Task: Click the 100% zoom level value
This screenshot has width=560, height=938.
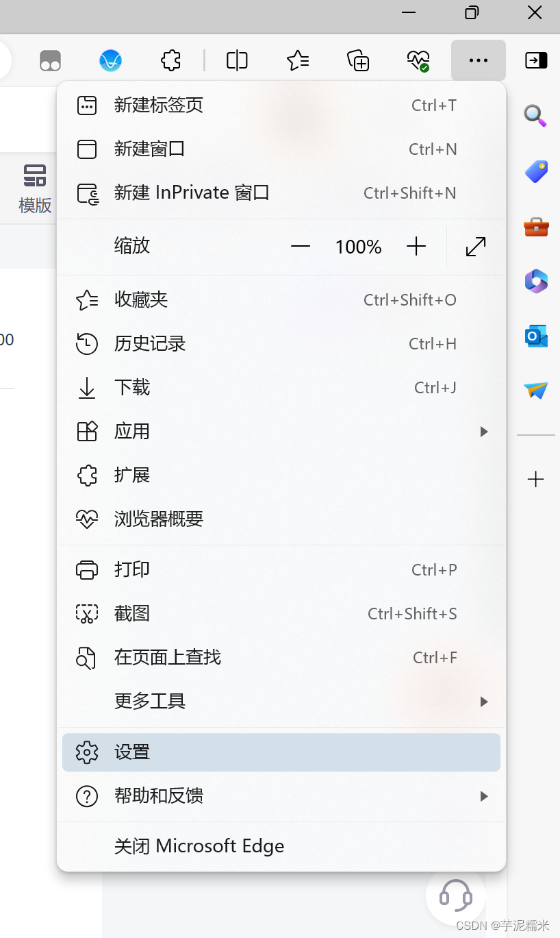Action: pyautogui.click(x=358, y=247)
